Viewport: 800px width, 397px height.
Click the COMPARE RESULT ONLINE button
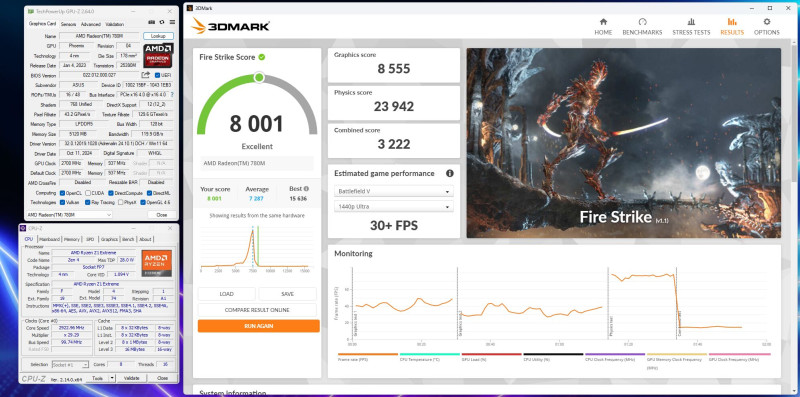tap(257, 310)
